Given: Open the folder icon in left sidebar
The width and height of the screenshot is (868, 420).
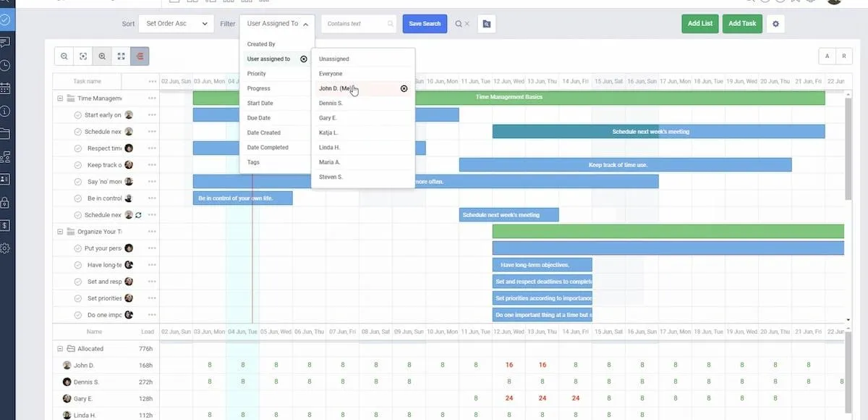Looking at the screenshot, I should point(5,133).
